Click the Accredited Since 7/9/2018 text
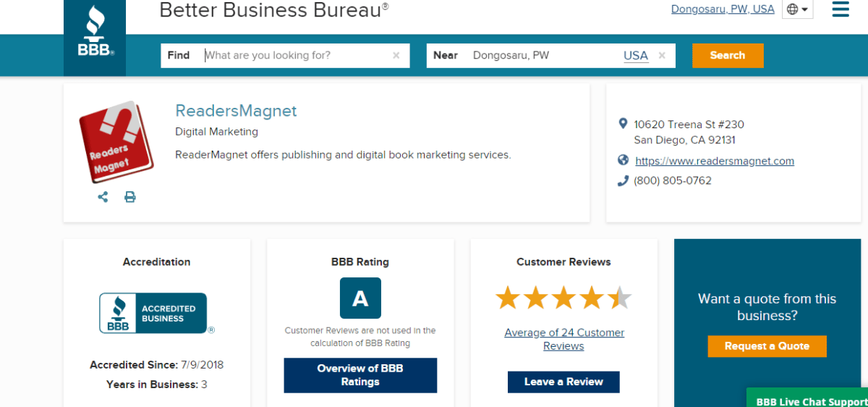This screenshot has height=407, width=868. (157, 365)
